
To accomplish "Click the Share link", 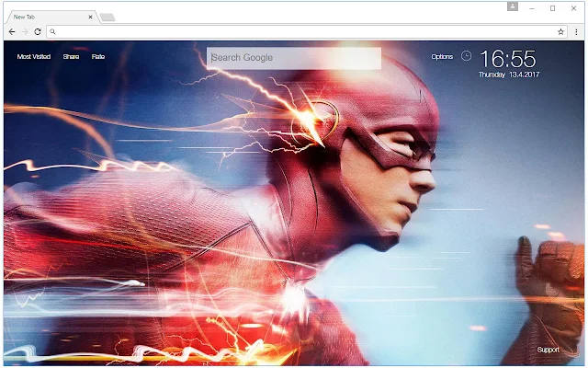I will [71, 57].
